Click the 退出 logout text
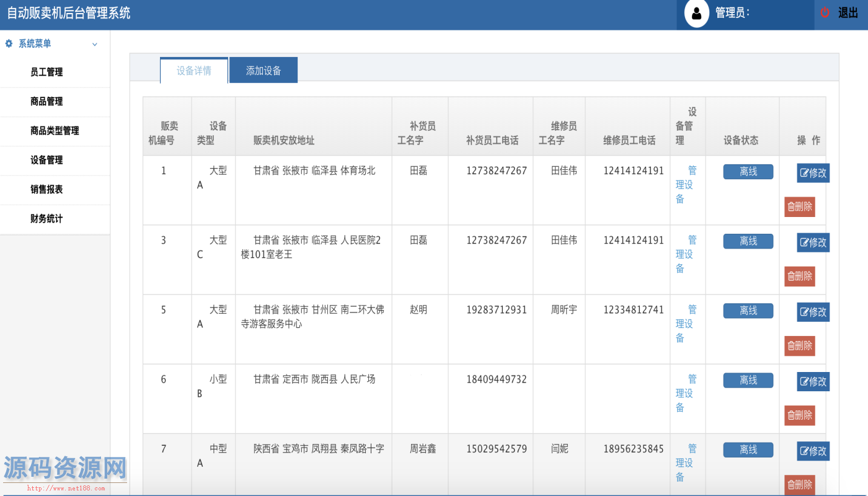The width and height of the screenshot is (868, 496). pyautogui.click(x=848, y=13)
